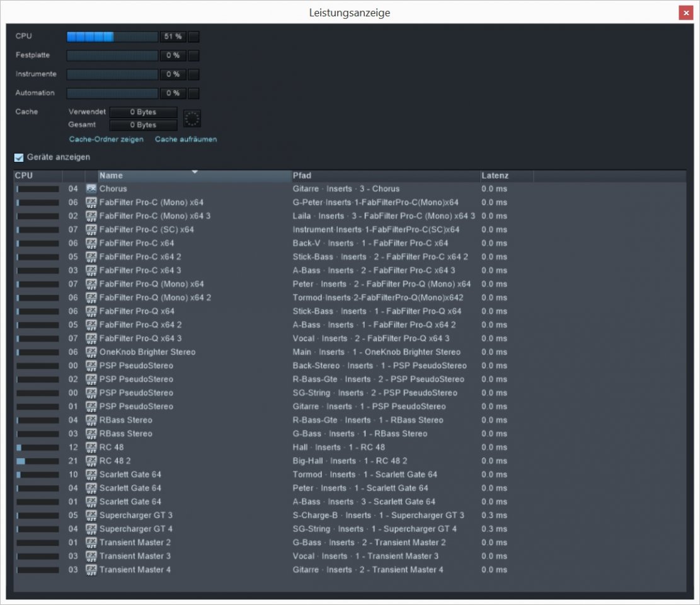The height and width of the screenshot is (605, 700).
Task: Select the Supercharger GT 3 plugin icon
Action: (91, 516)
